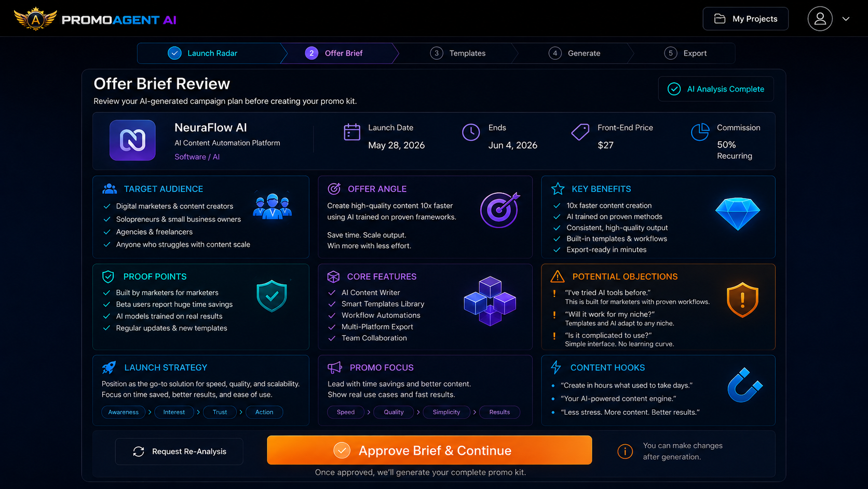The height and width of the screenshot is (489, 868).
Task: Click the Commission pie chart icon
Action: coord(700,132)
